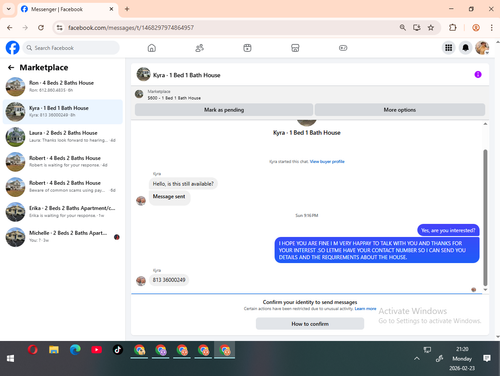Viewport: 500px width, 376px height.
Task: Click the chat scrollbar thumb
Action: (x=485, y=217)
